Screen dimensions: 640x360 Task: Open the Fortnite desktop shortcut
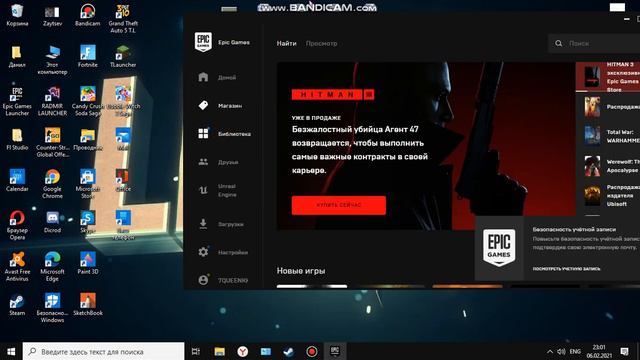click(x=87, y=57)
